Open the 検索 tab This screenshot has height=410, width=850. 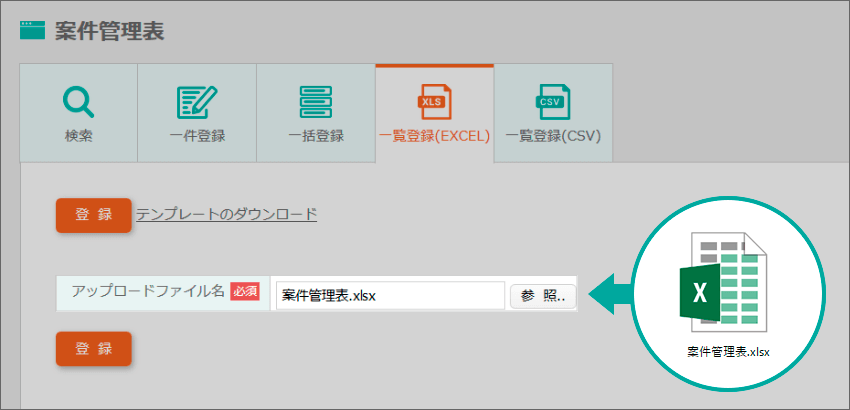[x=79, y=113]
